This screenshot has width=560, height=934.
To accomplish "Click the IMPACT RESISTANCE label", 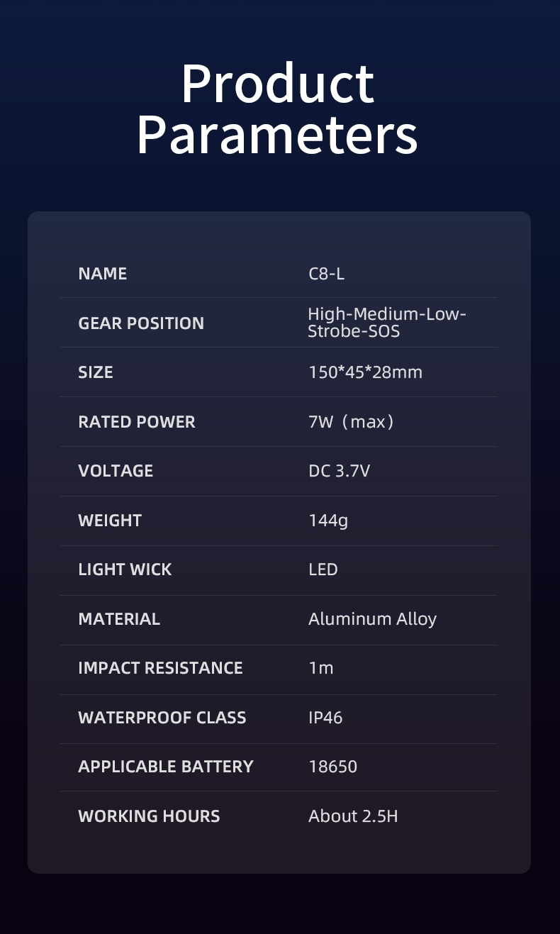I will (x=160, y=668).
